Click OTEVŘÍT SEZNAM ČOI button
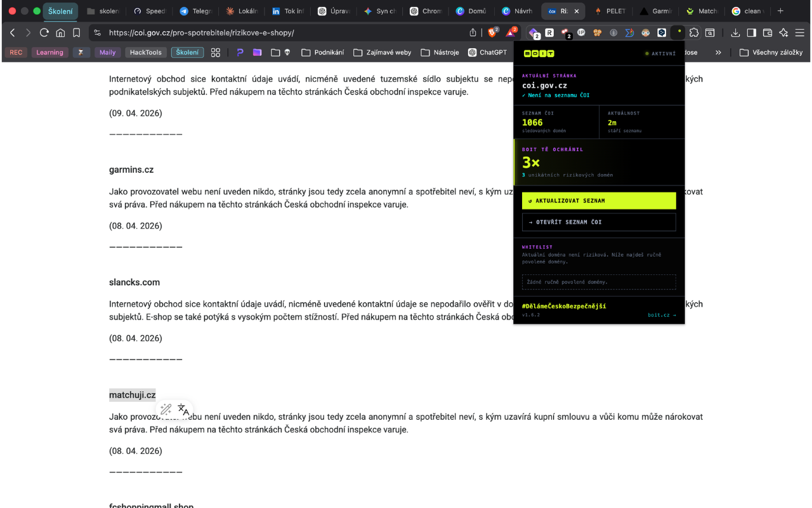 point(599,222)
